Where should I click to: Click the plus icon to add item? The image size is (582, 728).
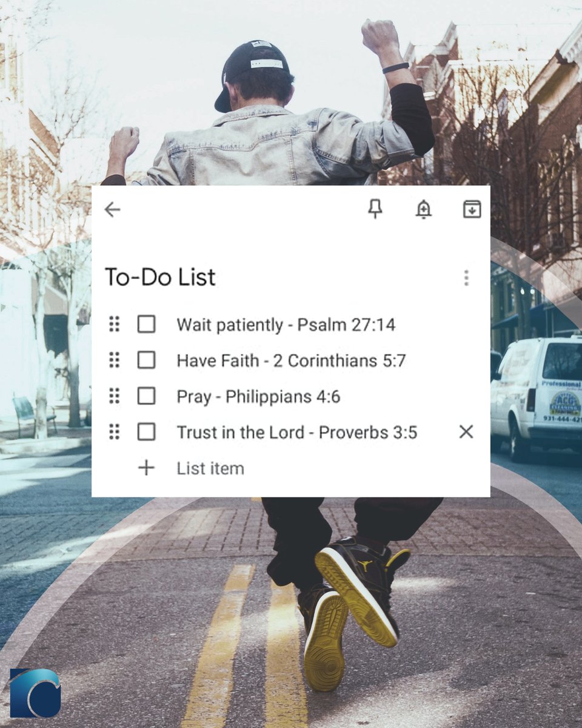point(146,468)
